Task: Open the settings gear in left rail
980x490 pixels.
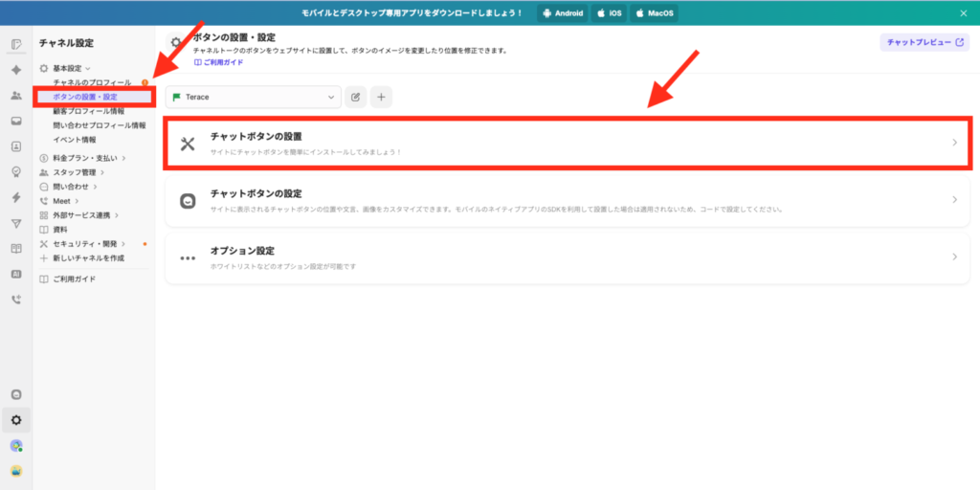Action: (x=16, y=419)
